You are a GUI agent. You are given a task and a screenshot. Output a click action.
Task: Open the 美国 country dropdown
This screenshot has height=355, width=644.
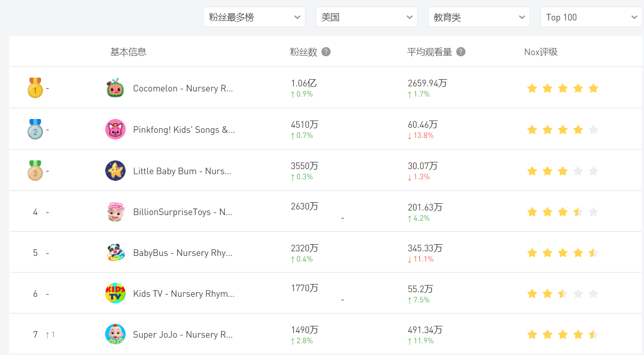coord(366,17)
